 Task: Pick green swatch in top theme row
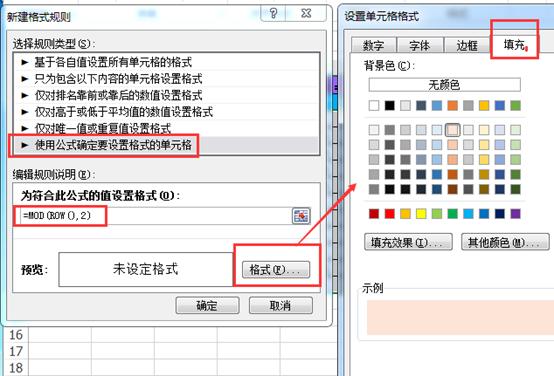(515, 105)
